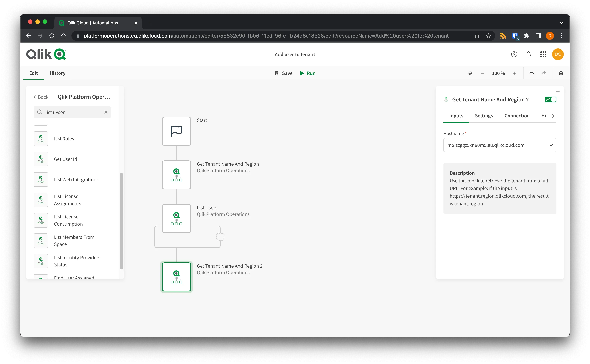Open the help question mark icon
Screen dimensions: 590x364
pos(514,54)
